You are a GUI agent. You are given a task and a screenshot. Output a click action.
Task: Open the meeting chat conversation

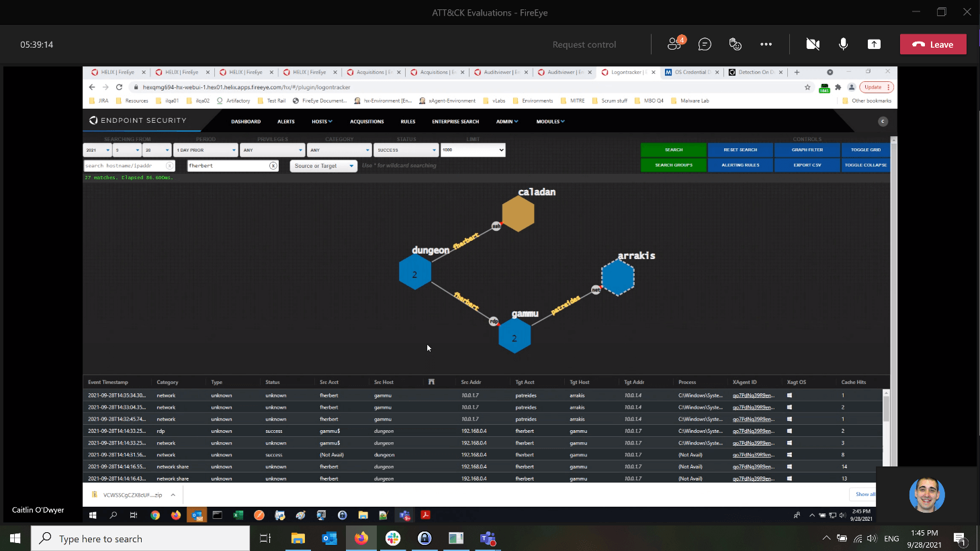(x=705, y=44)
